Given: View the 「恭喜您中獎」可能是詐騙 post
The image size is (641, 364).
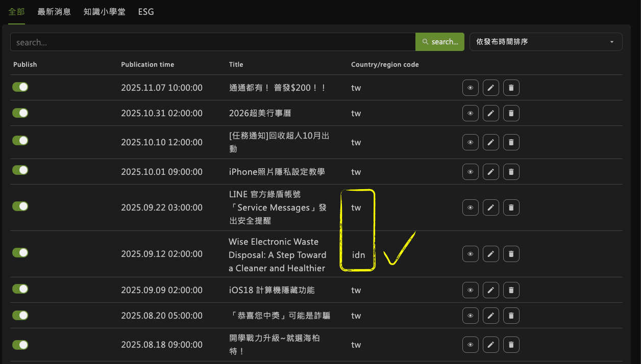Looking at the screenshot, I should (x=471, y=316).
